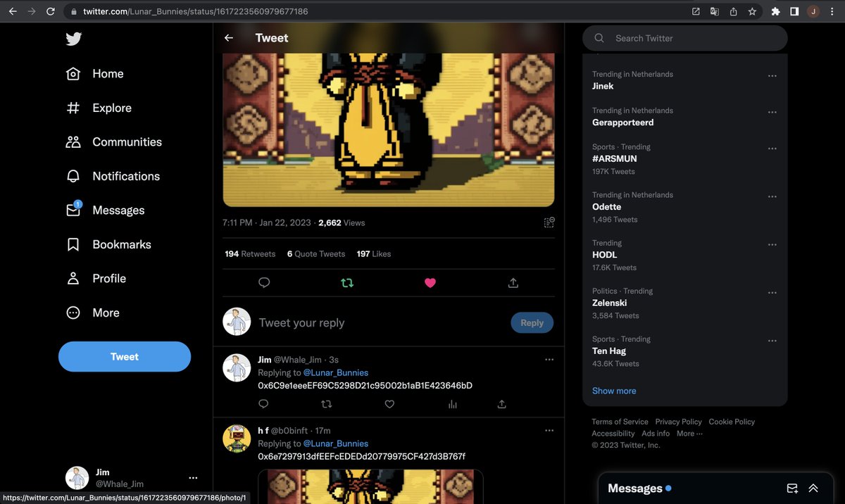This screenshot has width=845, height=504.
Task: Open Terms of Service link
Action: (x=620, y=422)
